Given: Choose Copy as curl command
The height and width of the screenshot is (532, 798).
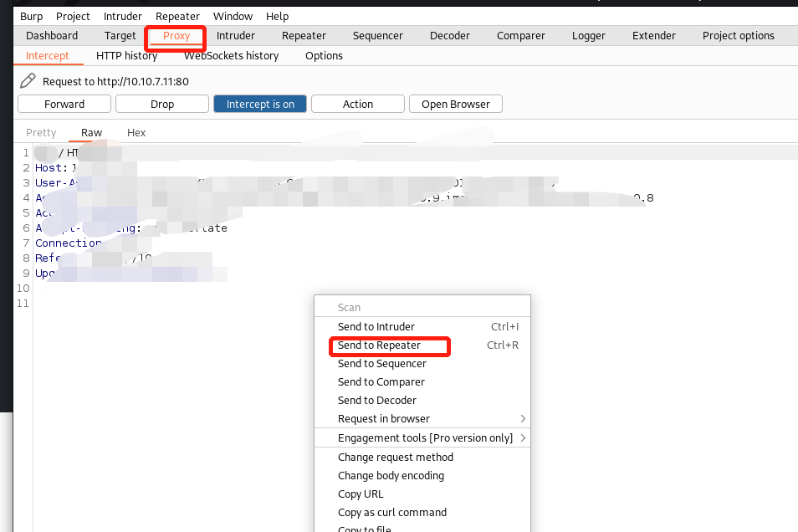Looking at the screenshot, I should point(391,513).
